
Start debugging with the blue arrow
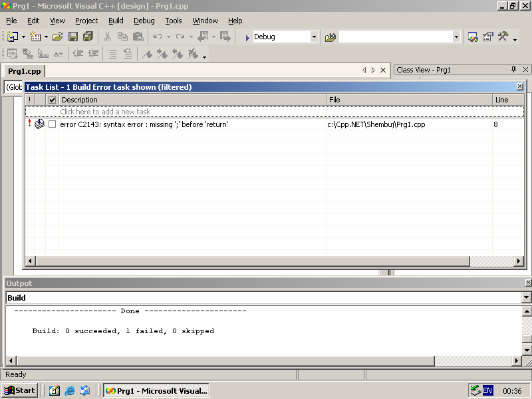click(247, 38)
